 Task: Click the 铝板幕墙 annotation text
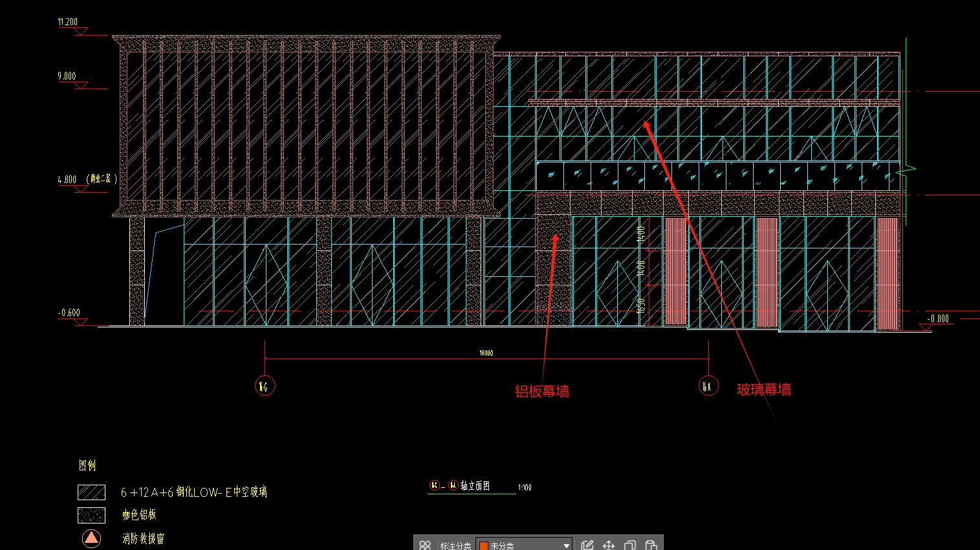pos(542,391)
